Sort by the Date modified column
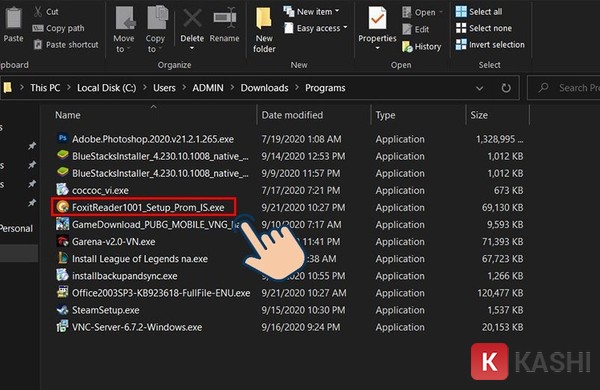Screen dimensions: 600x390 pyautogui.click(x=292, y=115)
